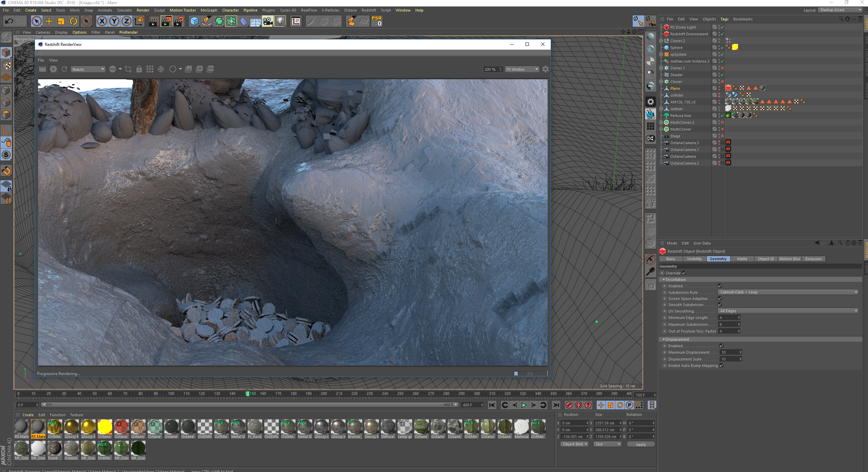Image resolution: width=868 pixels, height=472 pixels.
Task: Click the crop region icon in RenderView
Action: point(128,69)
